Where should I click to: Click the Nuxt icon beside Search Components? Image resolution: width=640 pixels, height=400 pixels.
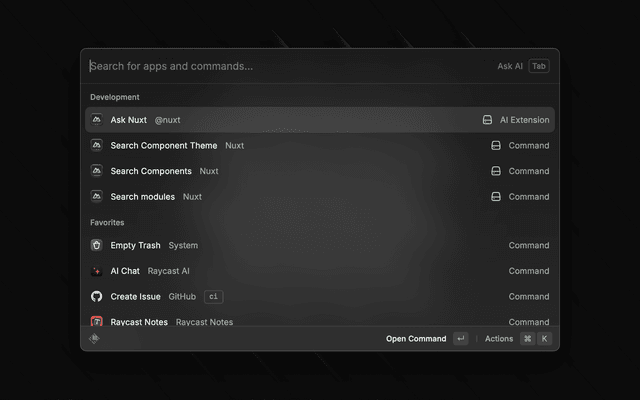pos(96,171)
